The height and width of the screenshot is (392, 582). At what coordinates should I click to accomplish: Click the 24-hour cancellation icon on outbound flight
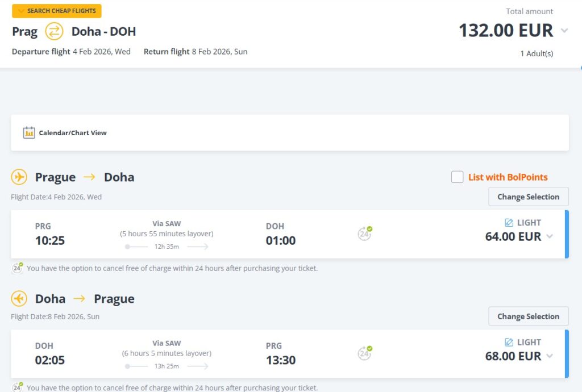(364, 233)
